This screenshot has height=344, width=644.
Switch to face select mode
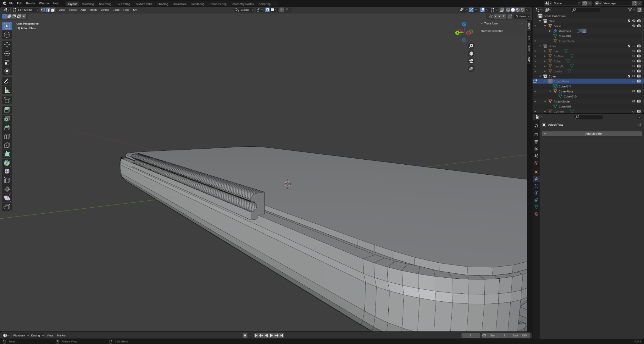pos(53,10)
